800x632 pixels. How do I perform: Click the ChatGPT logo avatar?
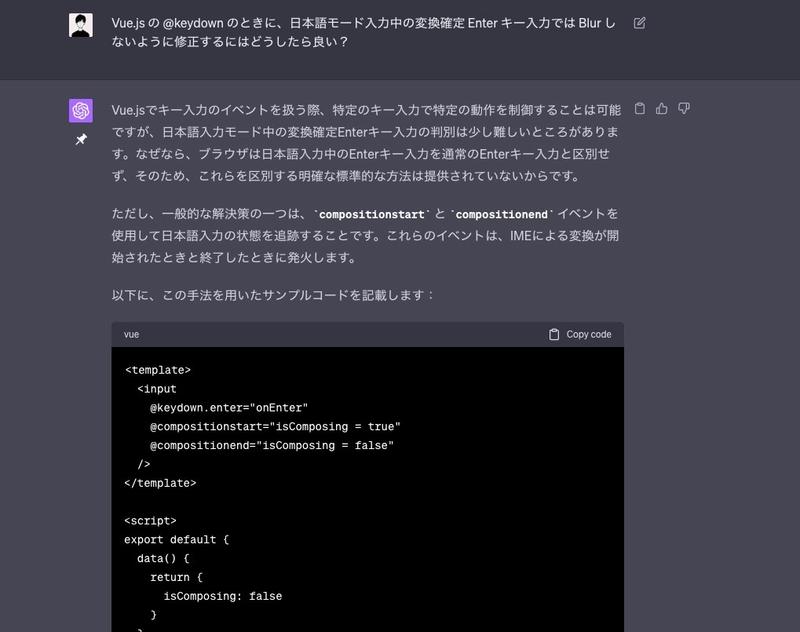point(81,111)
